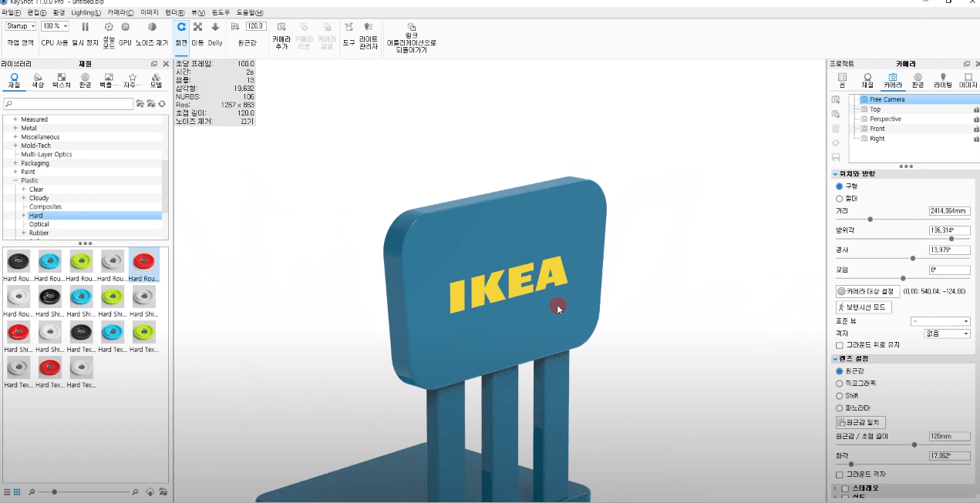
Task: Switch project panel to 환경 environment tab
Action: [918, 80]
